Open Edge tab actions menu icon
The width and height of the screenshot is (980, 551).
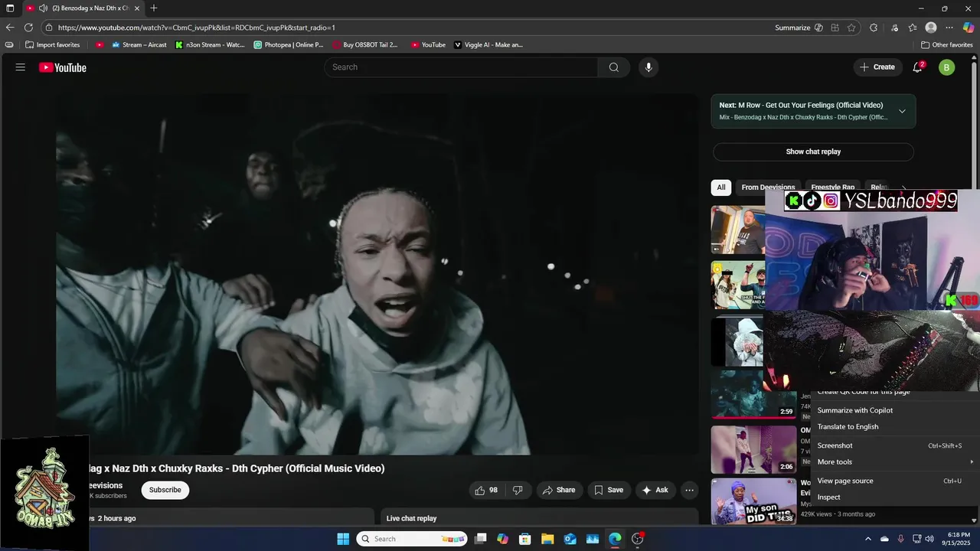click(x=10, y=8)
